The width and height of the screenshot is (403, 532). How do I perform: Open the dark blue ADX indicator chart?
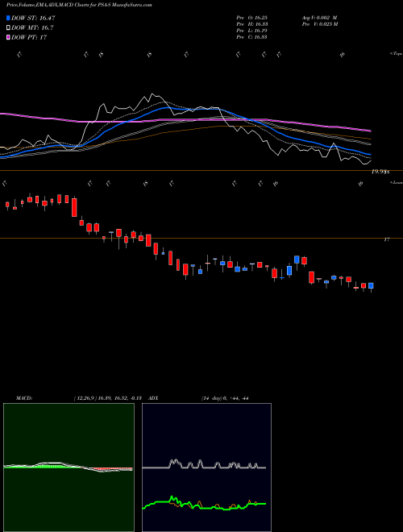[206, 468]
